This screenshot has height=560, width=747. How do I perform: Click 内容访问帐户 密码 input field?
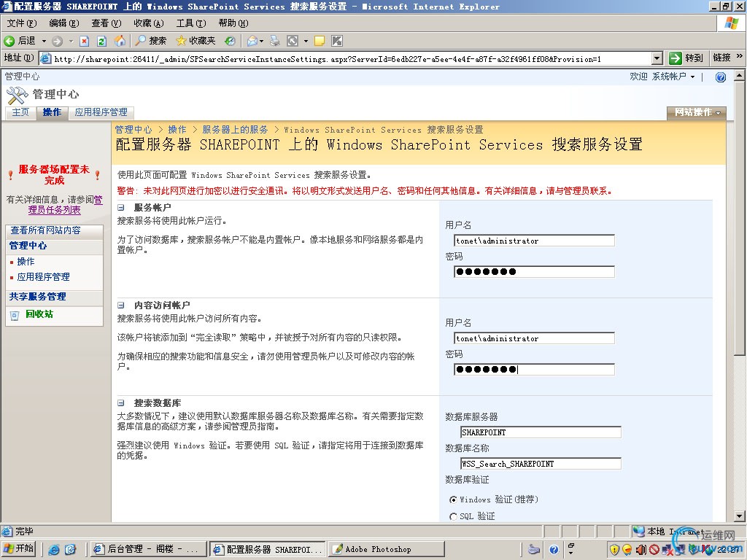pos(534,370)
